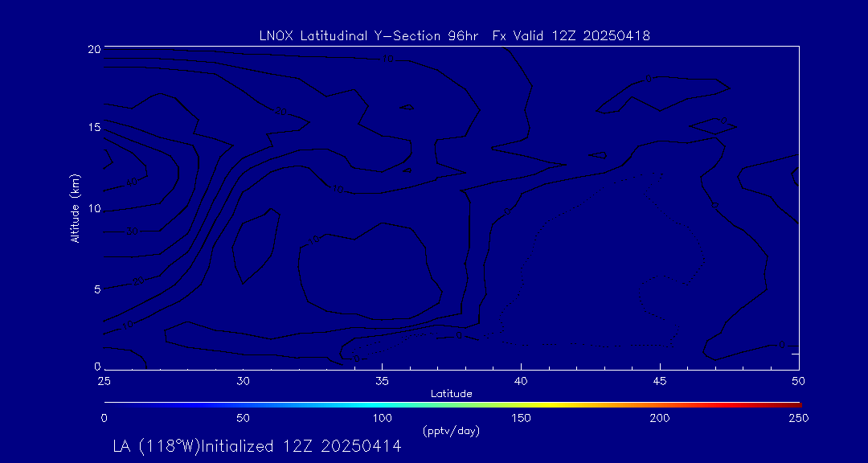Viewport: 868px width, 463px height.
Task: Click altitude axis tick label 15
Action: pyautogui.click(x=94, y=128)
